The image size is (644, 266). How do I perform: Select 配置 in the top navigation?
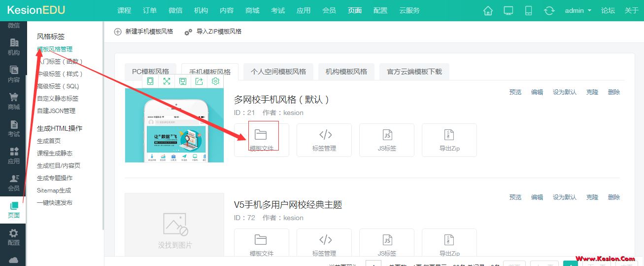(380, 10)
